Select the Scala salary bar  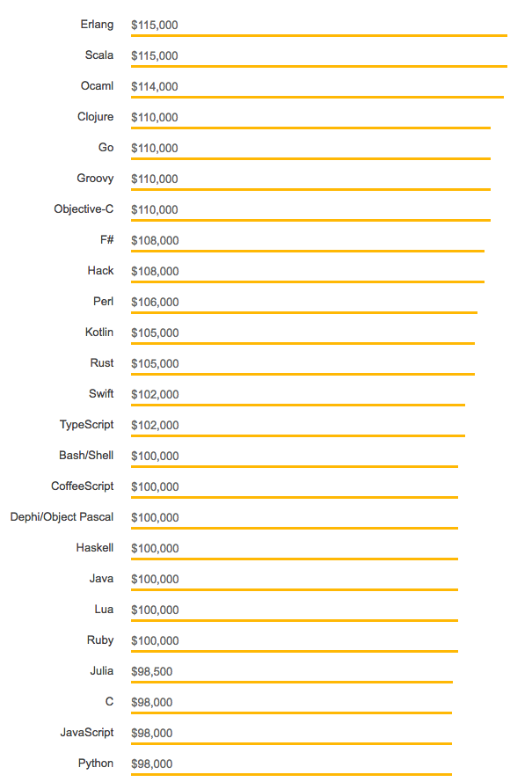click(x=318, y=66)
